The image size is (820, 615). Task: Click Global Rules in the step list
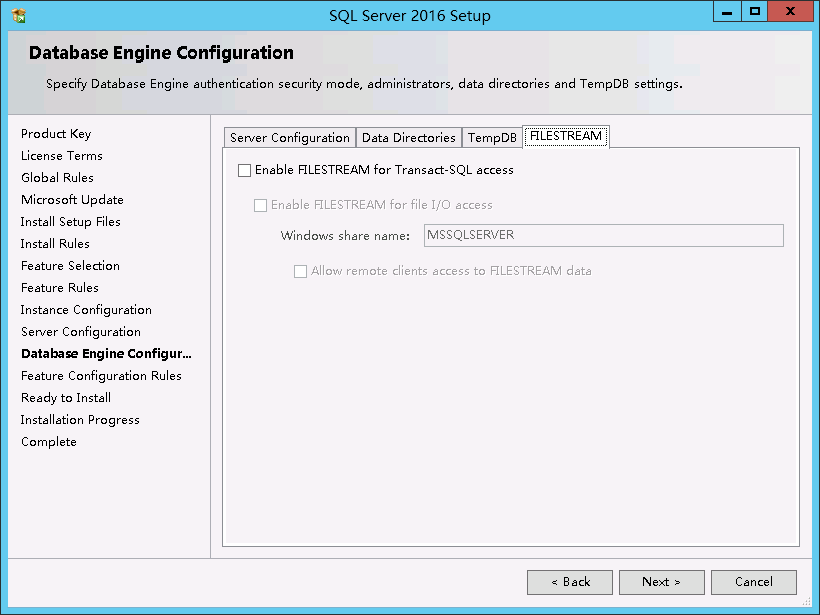coord(58,178)
